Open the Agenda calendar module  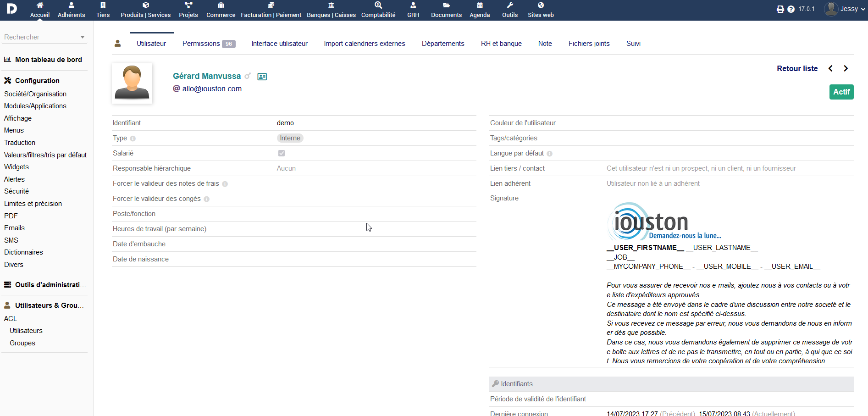tap(480, 10)
